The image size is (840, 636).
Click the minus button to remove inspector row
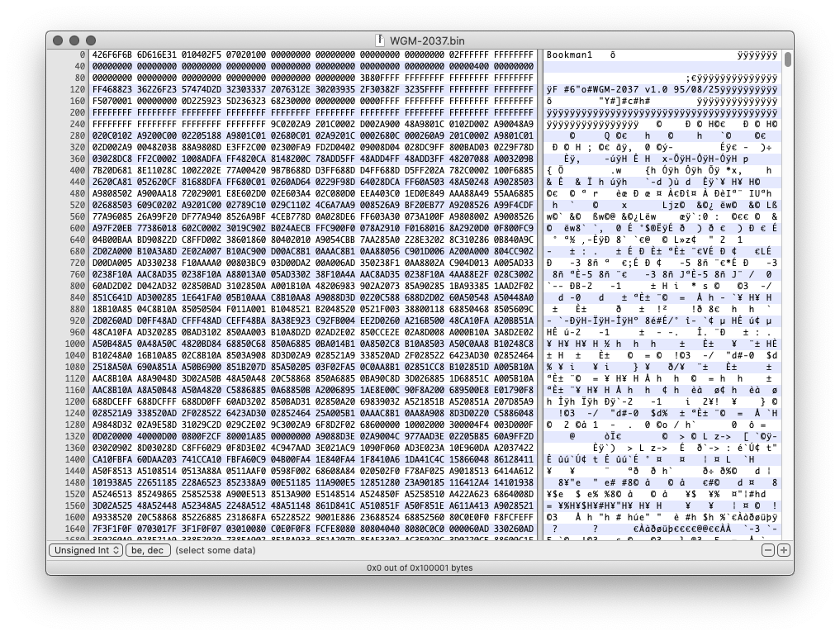click(768, 550)
